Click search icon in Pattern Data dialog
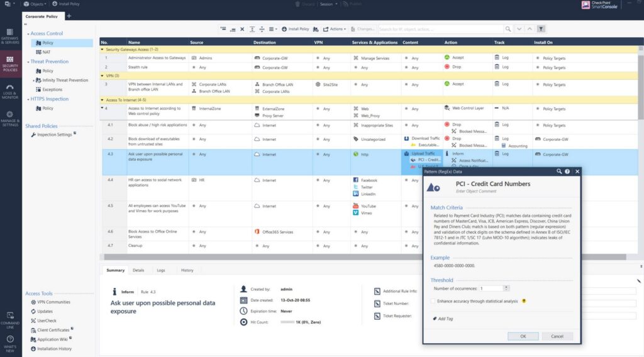 tap(559, 172)
